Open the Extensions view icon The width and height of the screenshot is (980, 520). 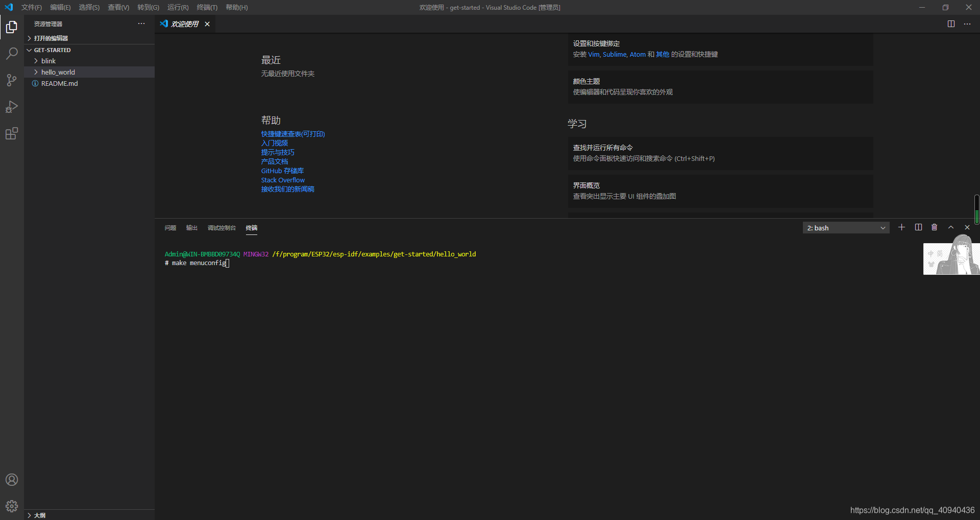point(12,133)
